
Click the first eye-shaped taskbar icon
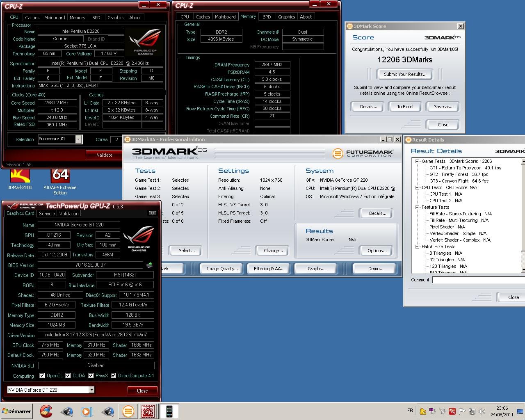[x=66, y=411]
